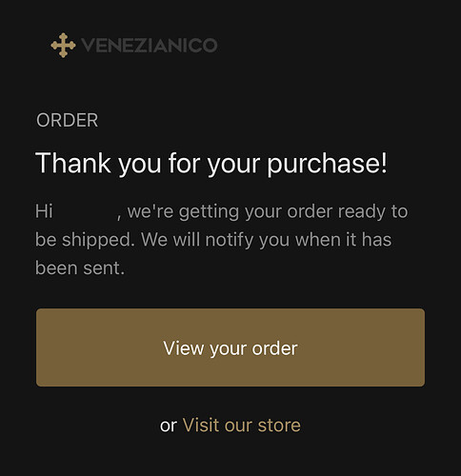Click the word "Thank" in the heading
Viewport: 461px width, 476px height.
tap(73, 163)
